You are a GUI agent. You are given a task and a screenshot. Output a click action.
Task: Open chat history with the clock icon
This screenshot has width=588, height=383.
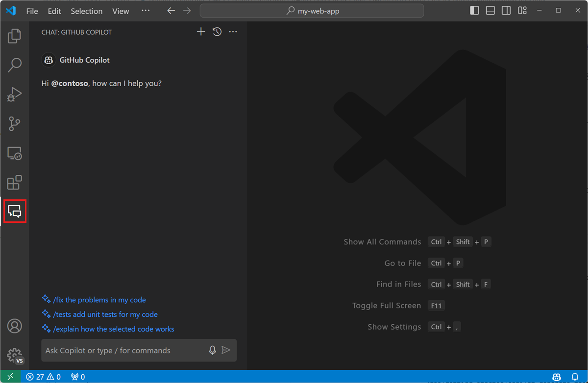pos(217,31)
